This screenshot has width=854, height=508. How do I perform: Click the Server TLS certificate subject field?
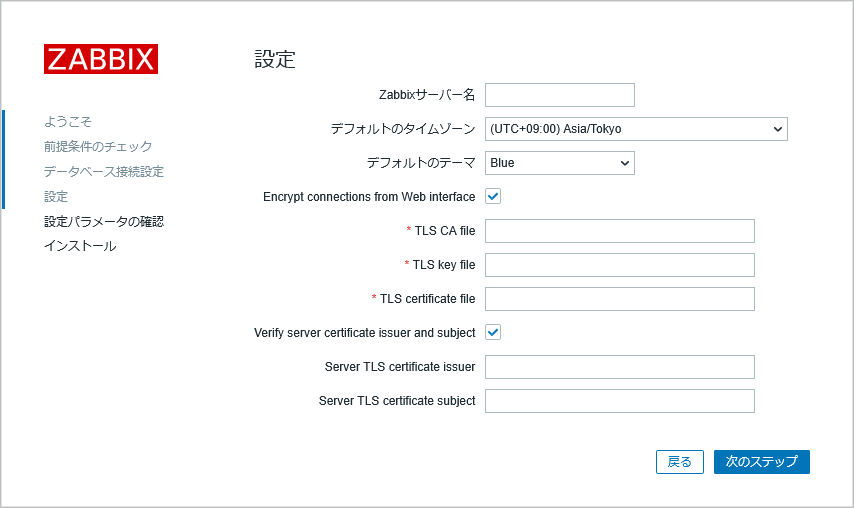[x=620, y=401]
